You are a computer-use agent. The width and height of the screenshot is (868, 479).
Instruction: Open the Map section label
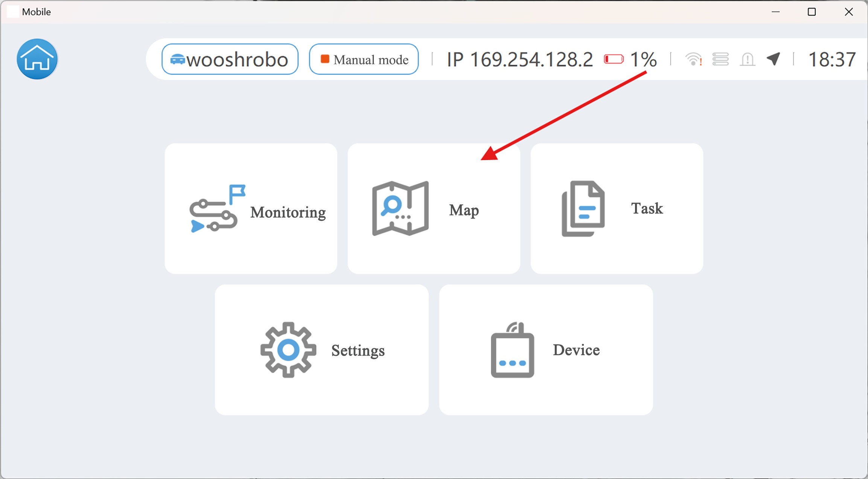point(464,210)
